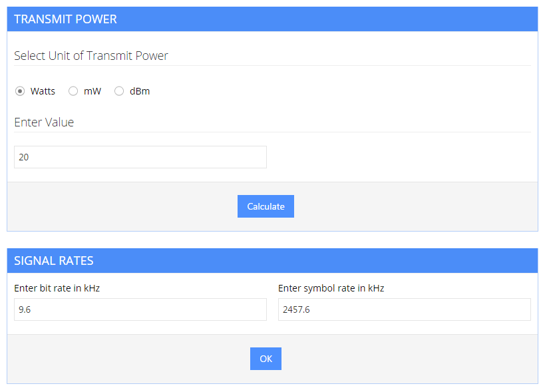Screen dimensions: 545x392
Task: Click the 'mW' text label
Action: click(92, 91)
